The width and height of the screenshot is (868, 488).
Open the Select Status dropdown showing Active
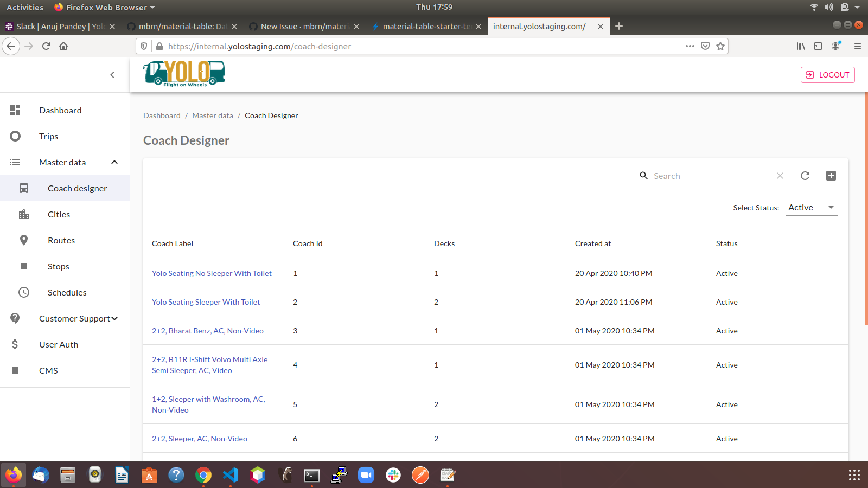tap(811, 207)
